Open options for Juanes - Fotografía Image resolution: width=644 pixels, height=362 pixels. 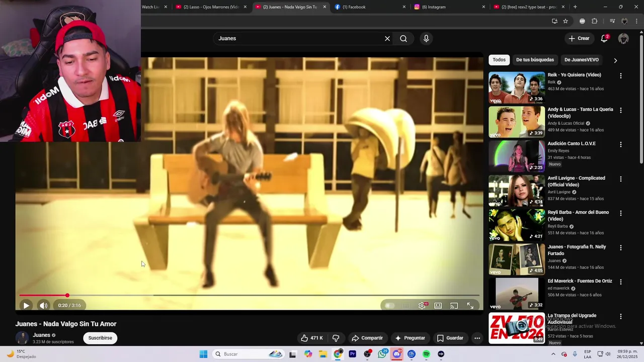(x=620, y=248)
